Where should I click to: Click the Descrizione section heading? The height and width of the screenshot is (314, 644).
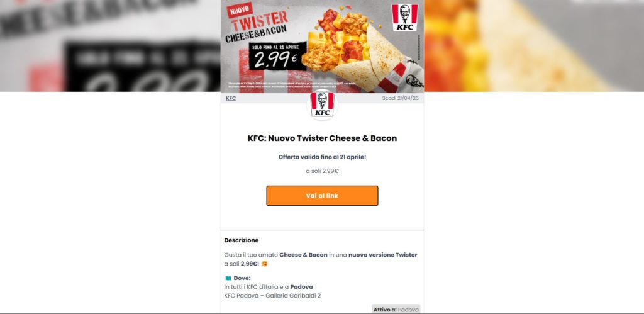pyautogui.click(x=241, y=240)
